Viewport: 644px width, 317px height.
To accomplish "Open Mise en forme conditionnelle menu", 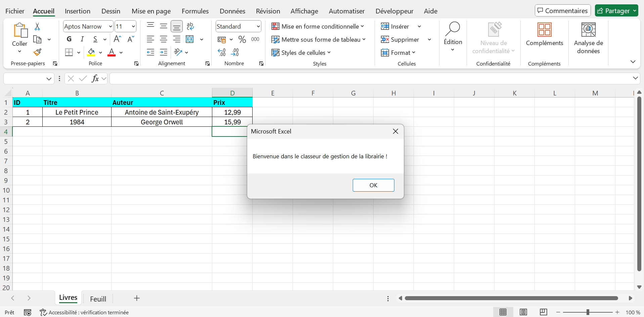I will click(318, 26).
